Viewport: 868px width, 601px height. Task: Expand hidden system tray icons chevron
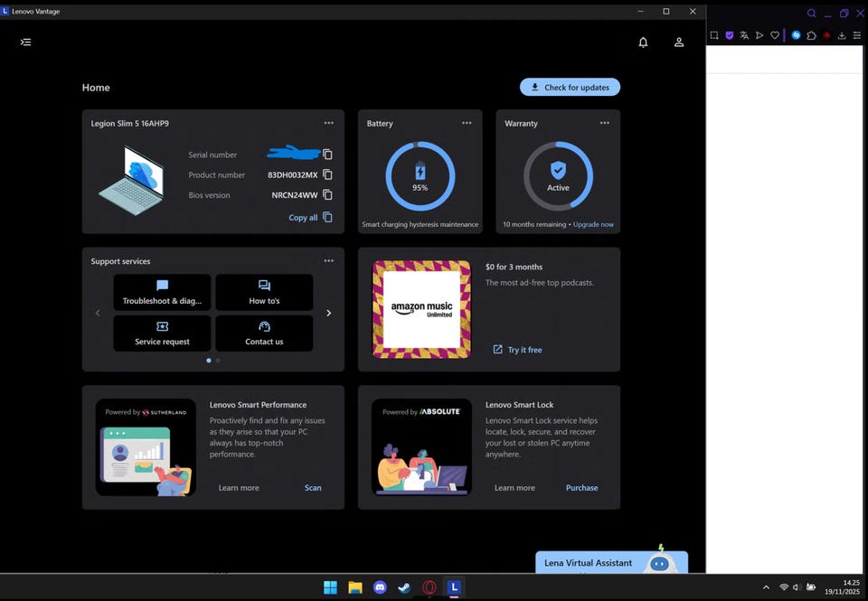pyautogui.click(x=766, y=587)
